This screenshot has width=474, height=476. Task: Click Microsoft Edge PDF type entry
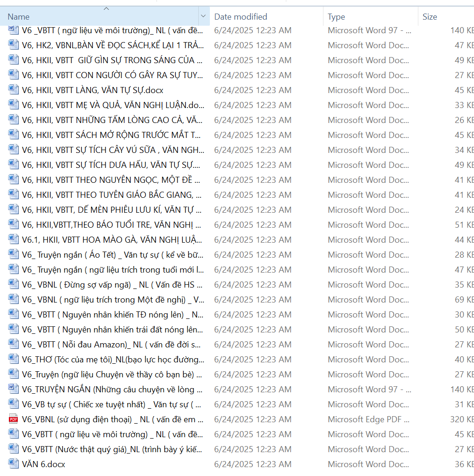369,419
